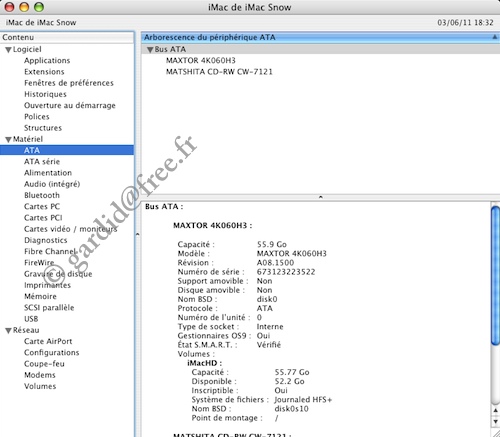Select ATA série in the sidebar

(42, 162)
